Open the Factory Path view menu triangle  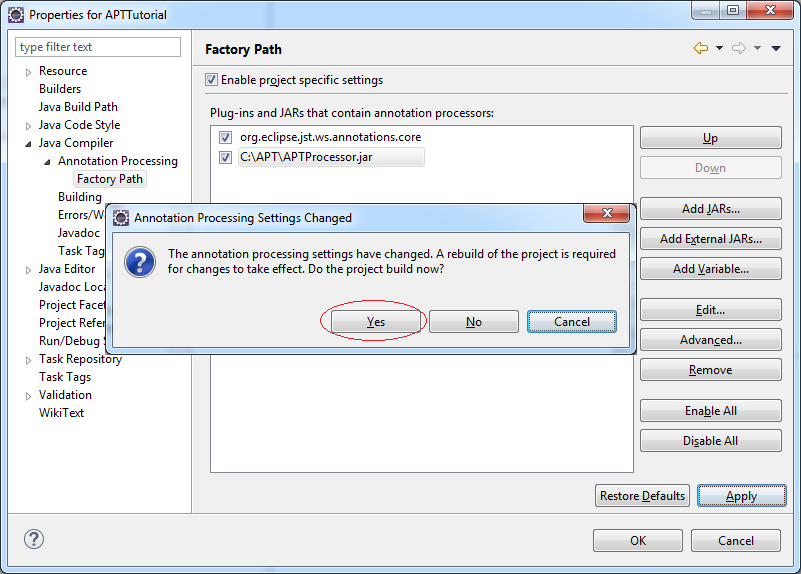[776, 48]
